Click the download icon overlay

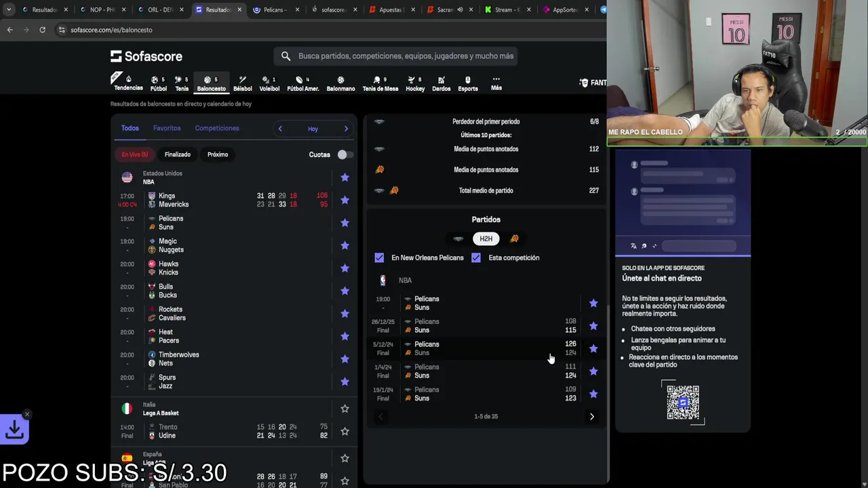14,429
